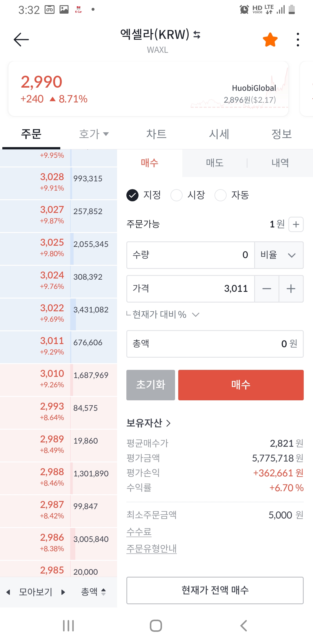Select the 시장 market order option
This screenshot has height=644, width=313.
(176, 195)
